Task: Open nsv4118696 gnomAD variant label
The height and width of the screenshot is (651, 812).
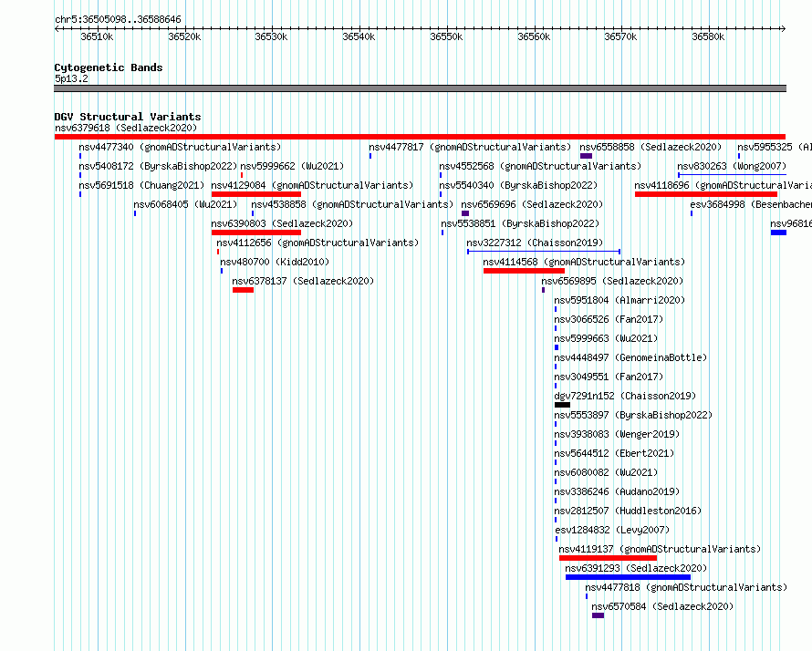Action: tap(723, 185)
